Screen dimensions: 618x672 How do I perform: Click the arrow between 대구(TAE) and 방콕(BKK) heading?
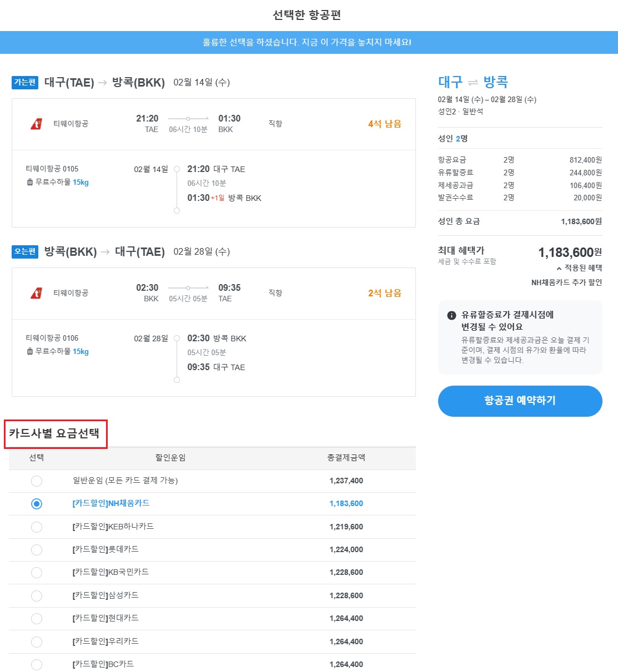[103, 83]
